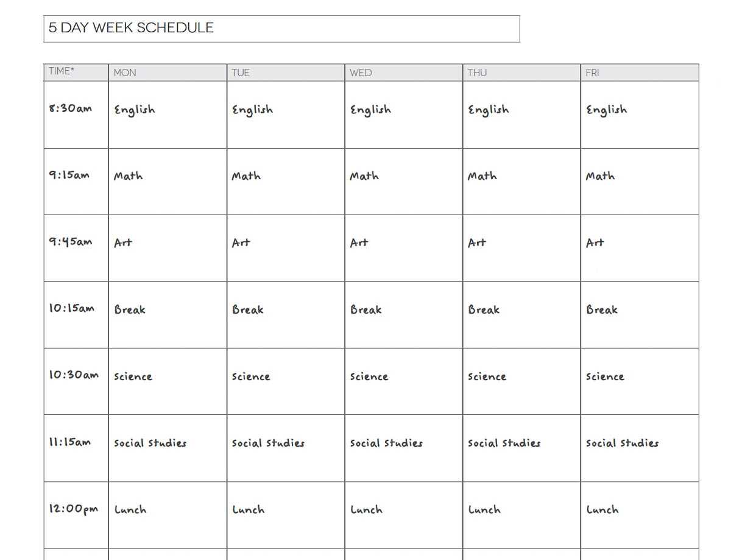The height and width of the screenshot is (560, 731).
Task: Click Thursday's Math cell
Action: (x=521, y=181)
